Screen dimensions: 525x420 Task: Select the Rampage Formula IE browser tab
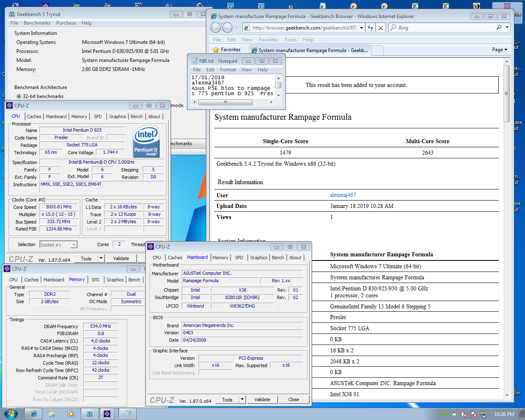[309, 50]
